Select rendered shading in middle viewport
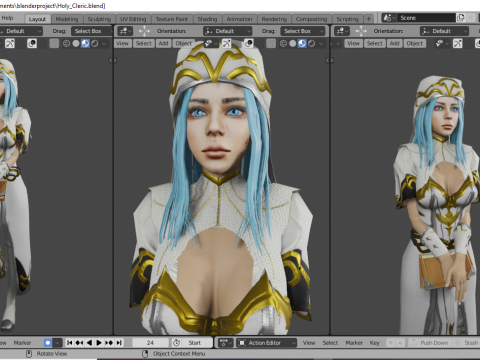The width and height of the screenshot is (480, 360). coord(311,43)
